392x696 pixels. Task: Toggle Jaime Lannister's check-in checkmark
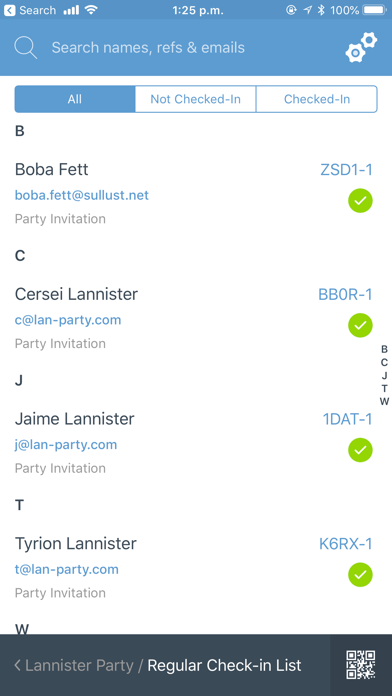pos(360,450)
